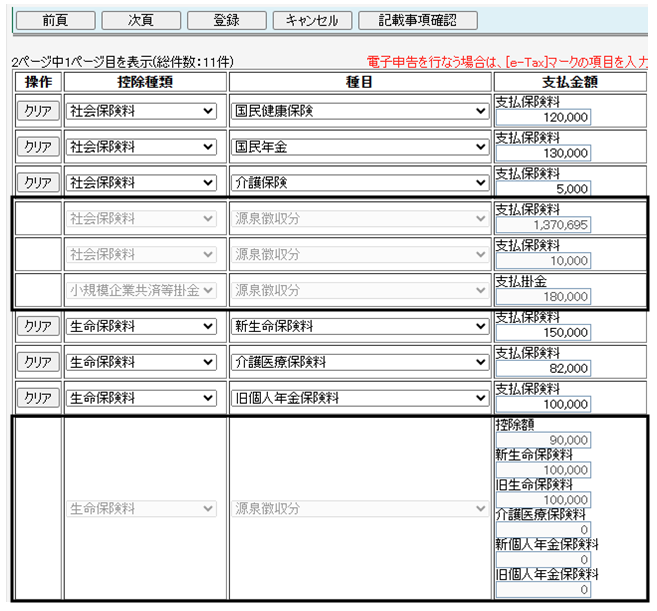Image resolution: width=657 pixels, height=611 pixels.
Task: Expand the 国民年金 種目 dropdown
Action: (x=360, y=147)
